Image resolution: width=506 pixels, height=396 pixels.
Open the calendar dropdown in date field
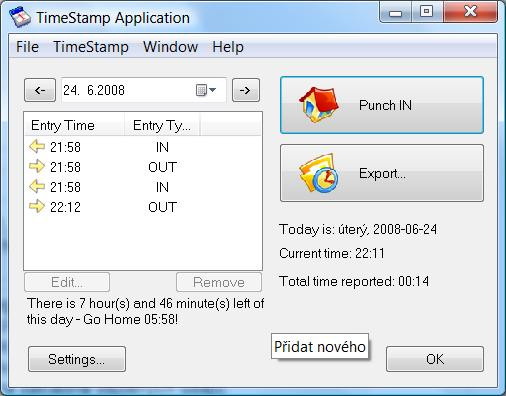(x=206, y=90)
